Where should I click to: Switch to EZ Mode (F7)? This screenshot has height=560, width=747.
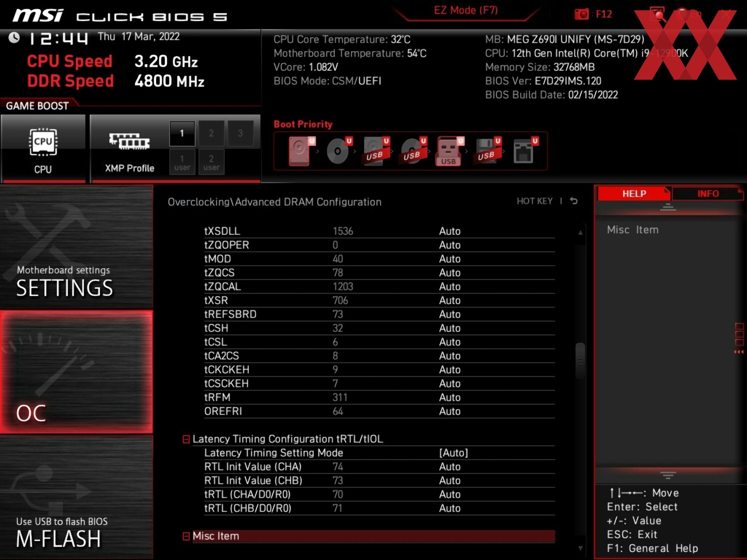(x=466, y=10)
